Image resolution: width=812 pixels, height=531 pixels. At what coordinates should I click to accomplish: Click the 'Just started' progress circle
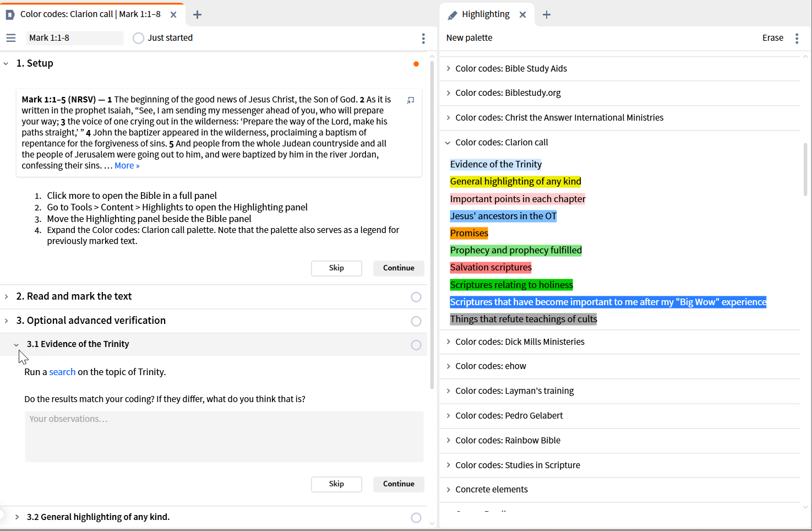coord(138,38)
